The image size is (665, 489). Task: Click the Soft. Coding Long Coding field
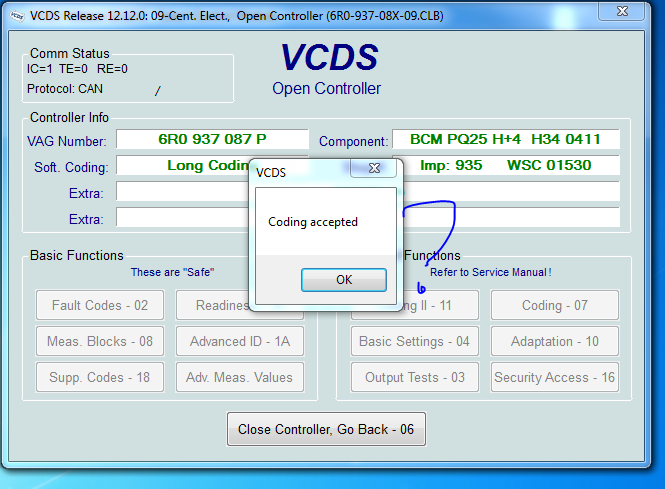tap(180, 166)
